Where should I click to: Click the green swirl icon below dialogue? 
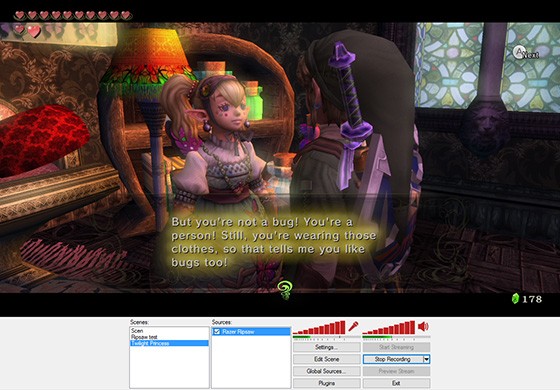click(285, 290)
